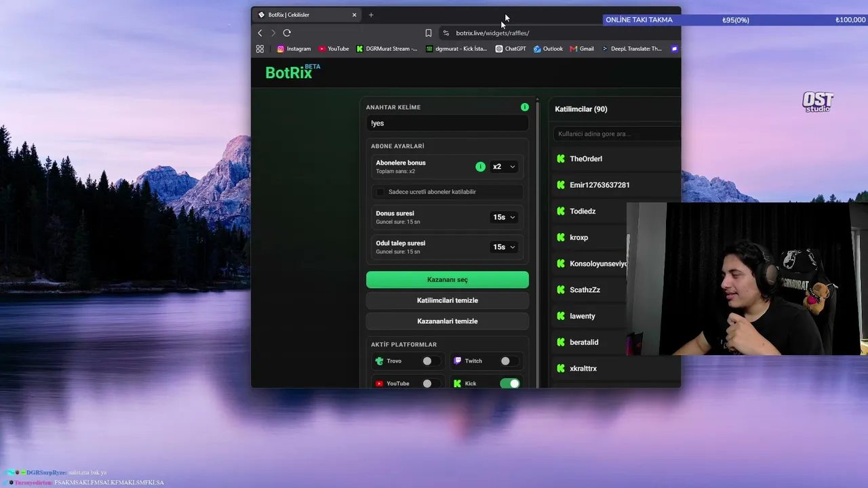The width and height of the screenshot is (868, 488).
Task: Click the YouTube platform icon
Action: 379,384
